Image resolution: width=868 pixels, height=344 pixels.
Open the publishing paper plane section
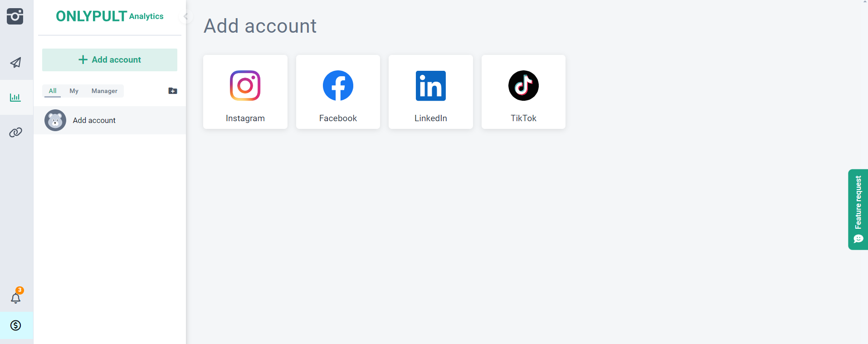pos(15,63)
